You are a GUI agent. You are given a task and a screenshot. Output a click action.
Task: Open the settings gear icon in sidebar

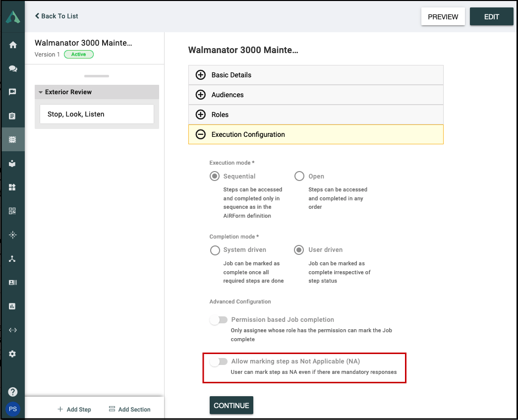(12, 354)
